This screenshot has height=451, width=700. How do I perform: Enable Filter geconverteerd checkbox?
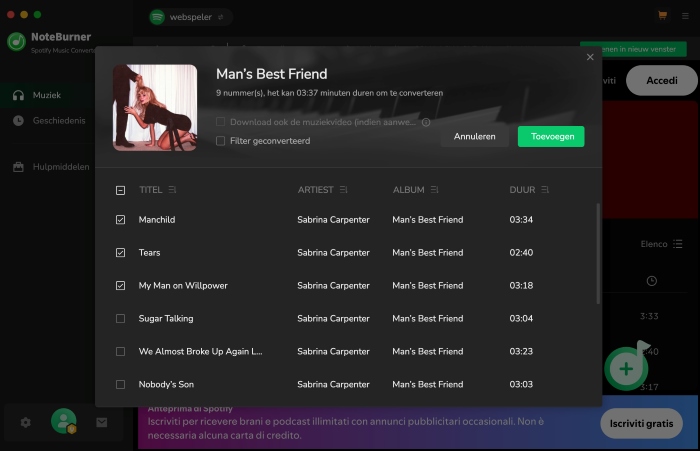point(220,141)
